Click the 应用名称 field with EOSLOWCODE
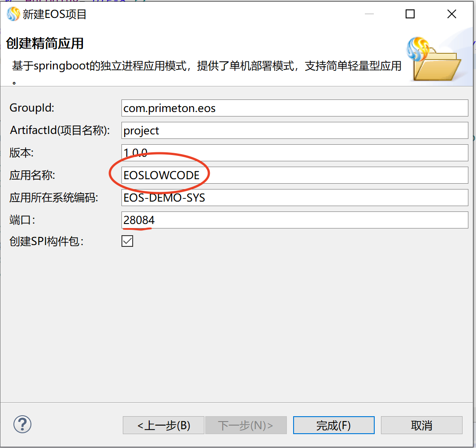 point(294,175)
